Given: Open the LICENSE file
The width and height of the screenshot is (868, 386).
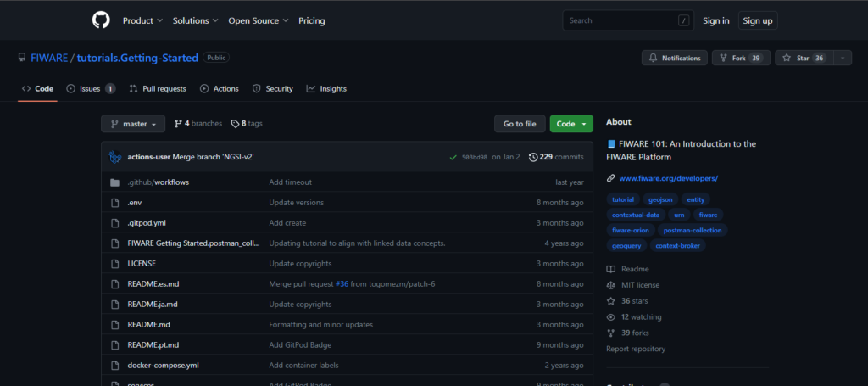Looking at the screenshot, I should pyautogui.click(x=142, y=264).
